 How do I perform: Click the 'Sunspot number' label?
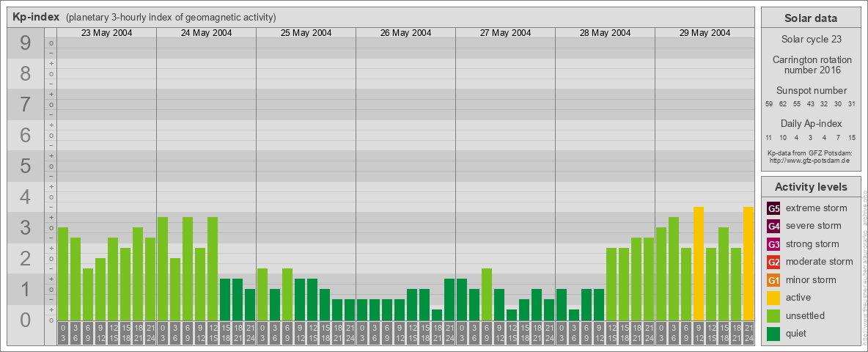tap(812, 91)
